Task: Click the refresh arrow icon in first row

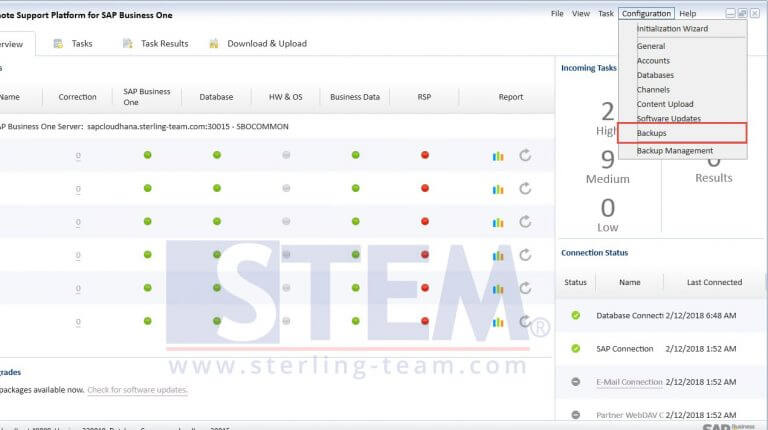Action: 525,155
